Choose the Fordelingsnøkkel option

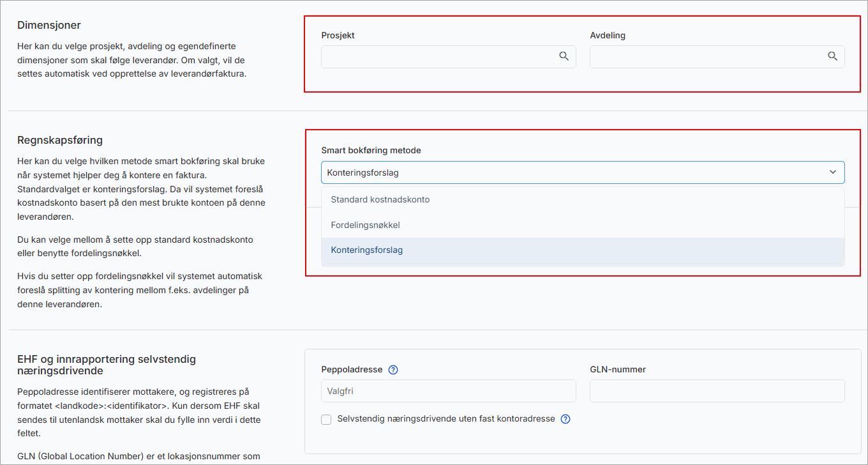[x=365, y=225]
